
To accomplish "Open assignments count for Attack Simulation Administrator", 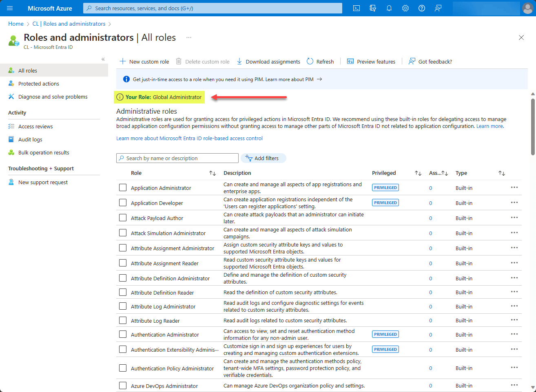I will (430, 233).
